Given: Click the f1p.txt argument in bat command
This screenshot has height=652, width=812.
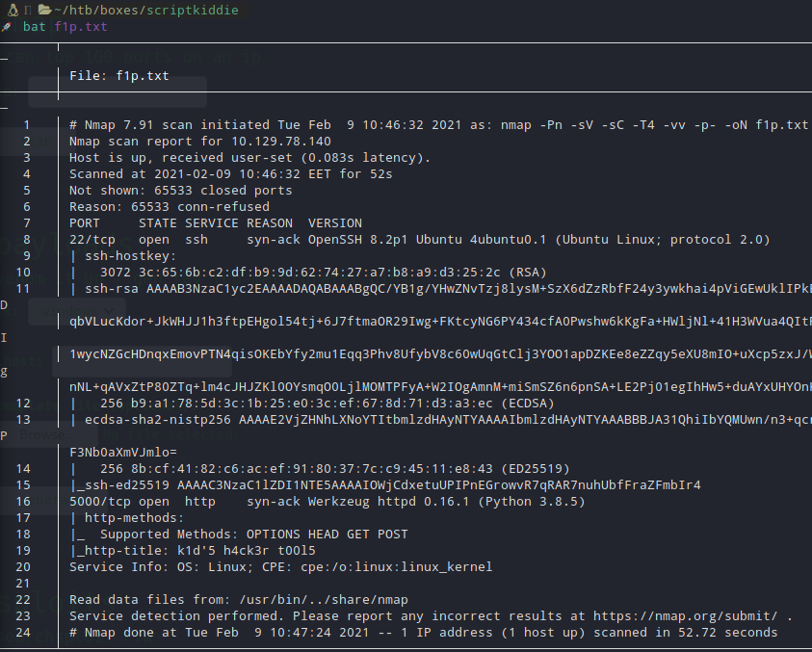Looking at the screenshot, I should tap(81, 26).
